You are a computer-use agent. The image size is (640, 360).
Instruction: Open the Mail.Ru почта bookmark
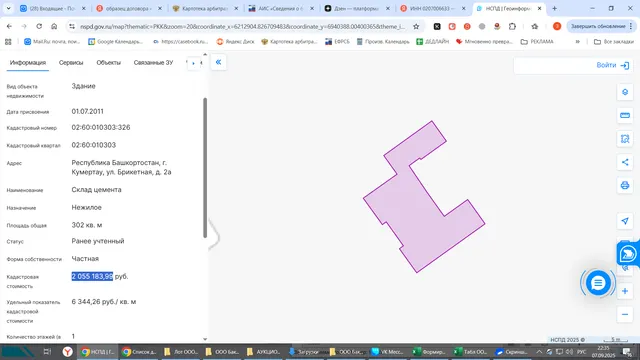click(52, 42)
